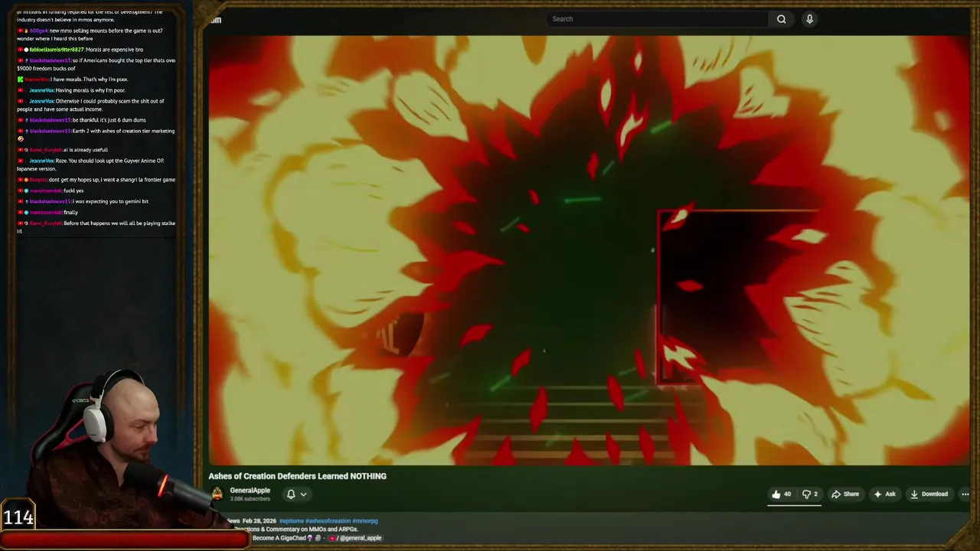Screen dimensions: 980x551
Task: Click into the YouTube search field
Action: (657, 19)
